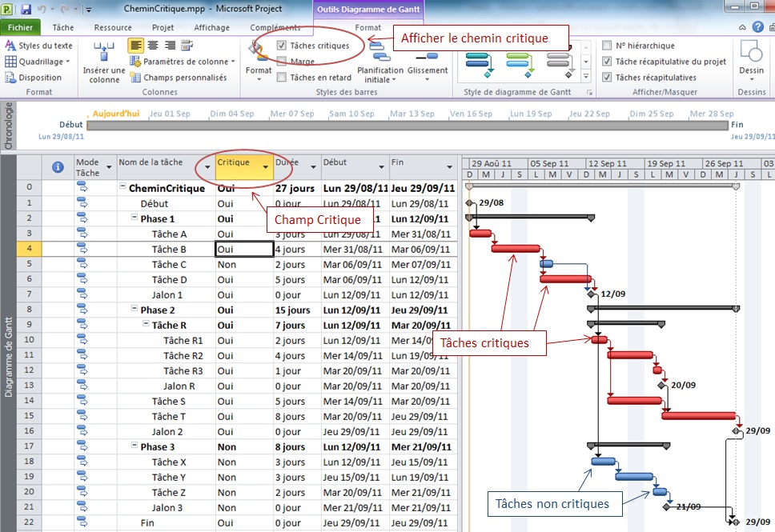Image resolution: width=775 pixels, height=532 pixels.
Task: Open the Début column filter arrow
Action: pos(382,167)
